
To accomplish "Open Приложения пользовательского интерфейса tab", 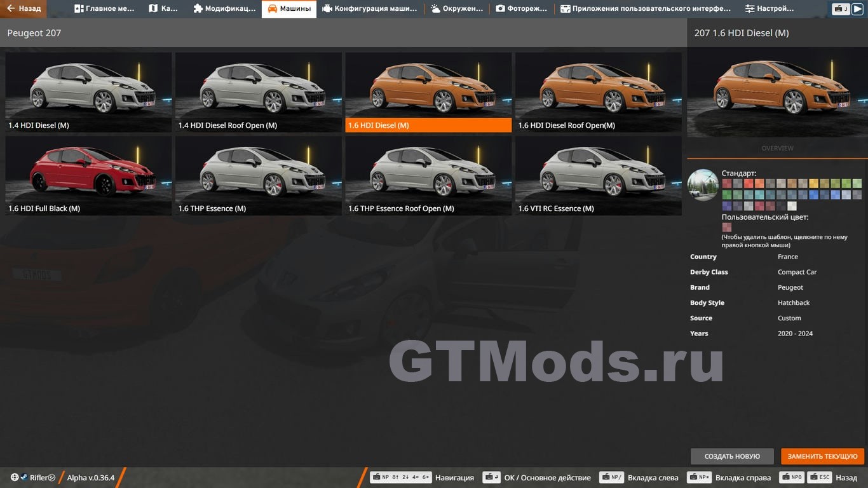I will [x=645, y=9].
